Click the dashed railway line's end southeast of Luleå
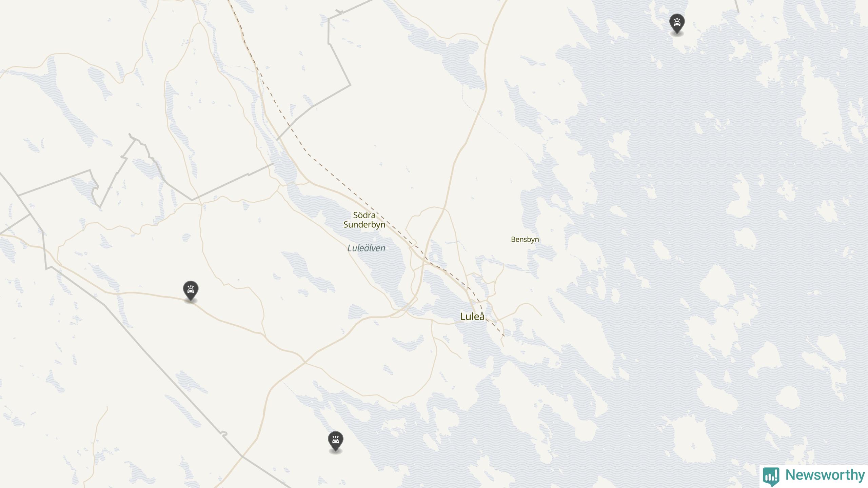This screenshot has height=488, width=868. pos(504,336)
